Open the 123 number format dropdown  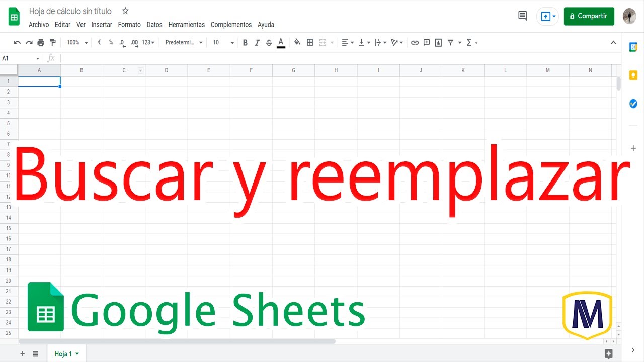(x=148, y=43)
